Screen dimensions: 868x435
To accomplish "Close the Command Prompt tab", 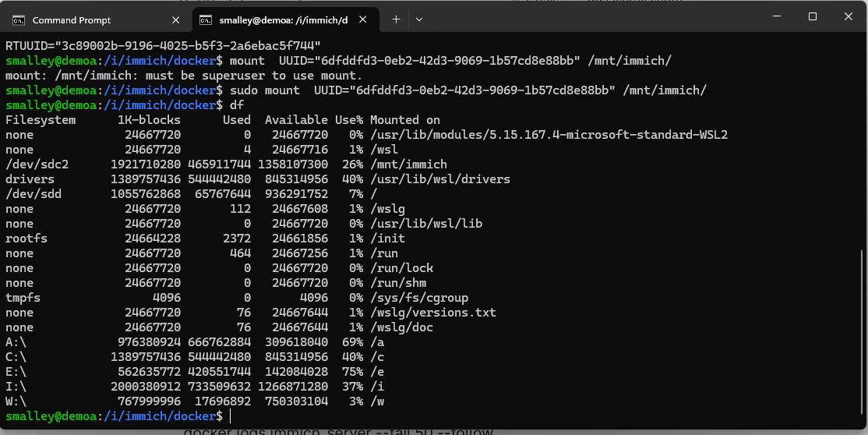I will [x=175, y=20].
